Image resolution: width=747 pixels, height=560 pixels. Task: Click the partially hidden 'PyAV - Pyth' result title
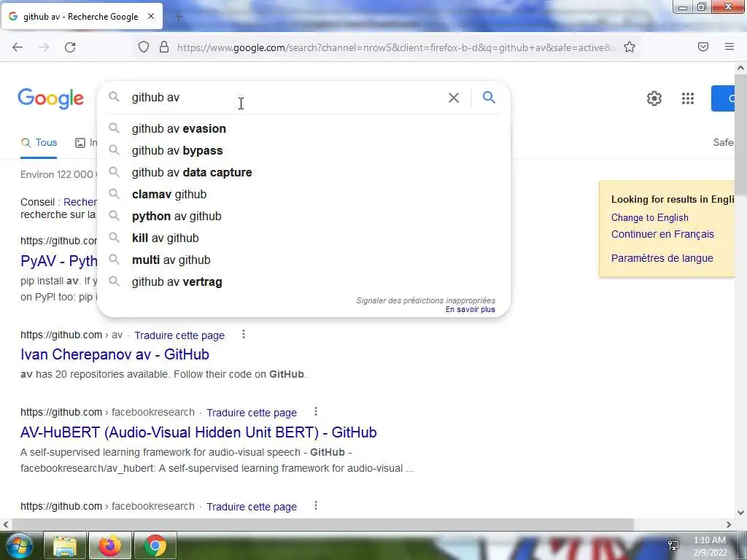58,261
